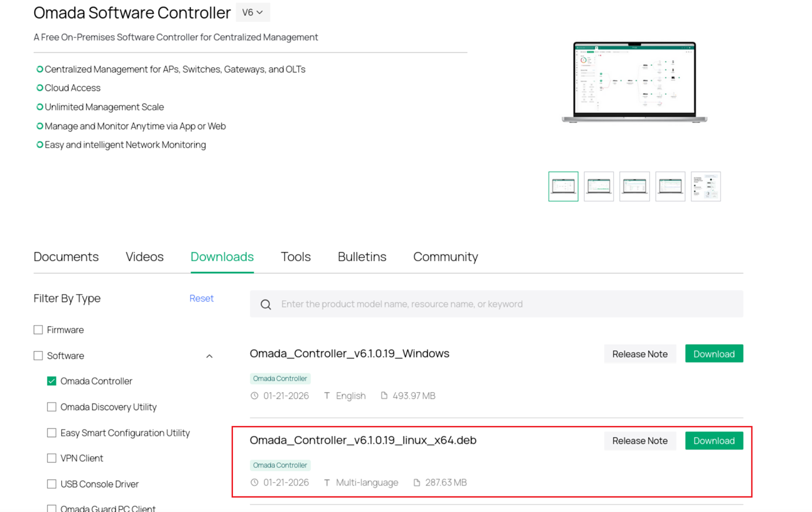Screen dimensions: 812x512
Task: Check the VPN Client filter
Action: tap(51, 458)
